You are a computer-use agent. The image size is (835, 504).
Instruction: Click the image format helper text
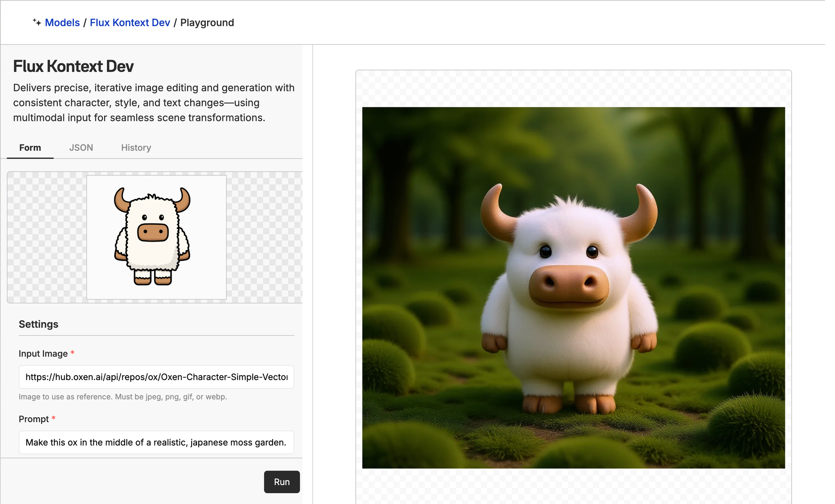(x=123, y=397)
